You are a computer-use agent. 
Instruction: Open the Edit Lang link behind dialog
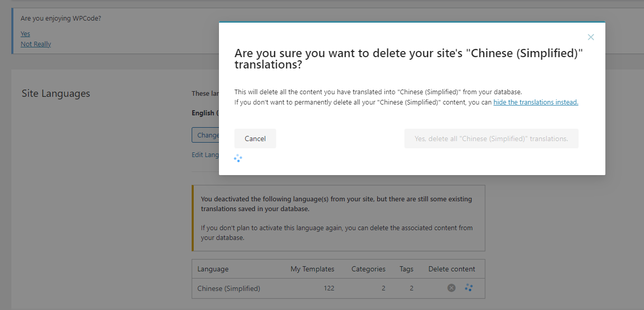click(205, 154)
